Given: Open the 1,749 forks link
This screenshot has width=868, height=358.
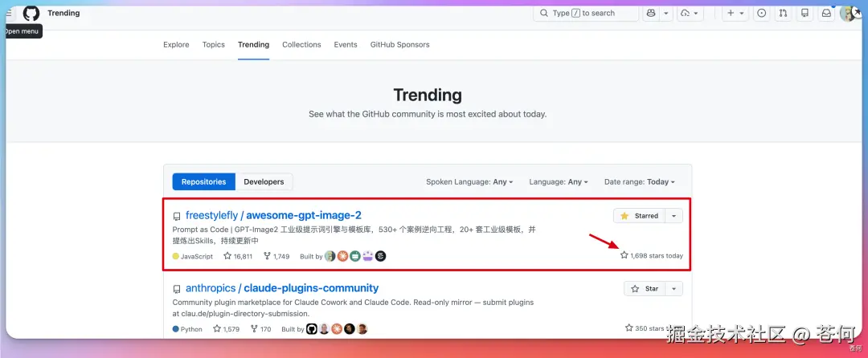Looking at the screenshot, I should (276, 256).
